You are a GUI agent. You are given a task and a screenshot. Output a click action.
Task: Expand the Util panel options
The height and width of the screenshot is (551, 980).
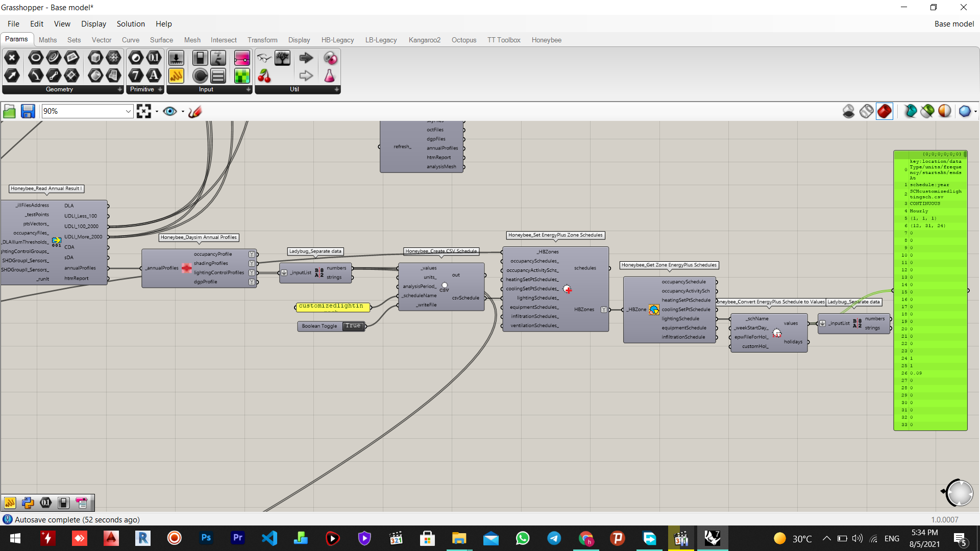337,89
